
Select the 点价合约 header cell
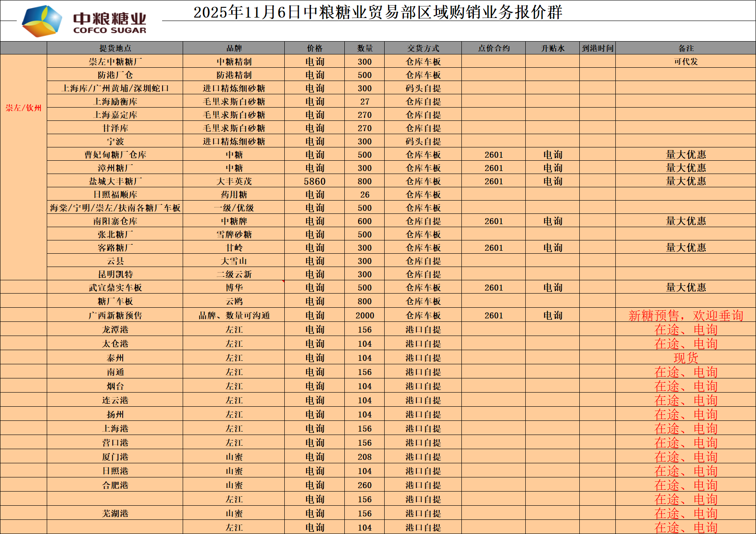pyautogui.click(x=494, y=48)
